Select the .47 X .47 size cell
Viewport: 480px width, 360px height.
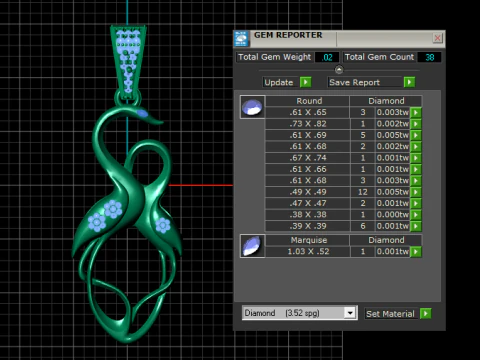pos(308,203)
